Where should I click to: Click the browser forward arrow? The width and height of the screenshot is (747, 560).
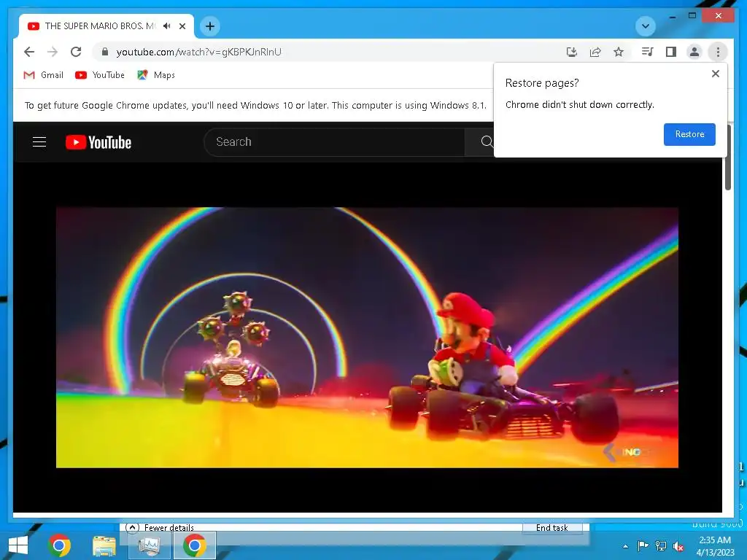click(x=53, y=52)
